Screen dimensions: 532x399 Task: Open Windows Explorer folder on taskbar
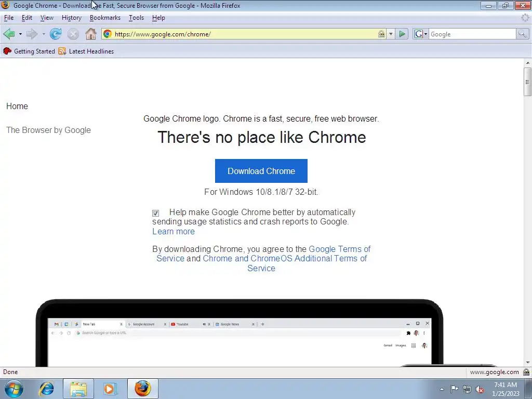click(78, 389)
